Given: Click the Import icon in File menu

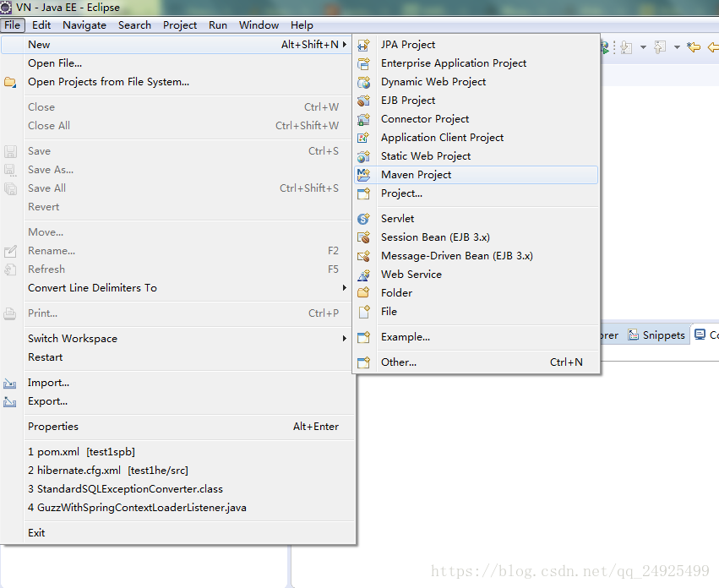Looking at the screenshot, I should [10, 384].
